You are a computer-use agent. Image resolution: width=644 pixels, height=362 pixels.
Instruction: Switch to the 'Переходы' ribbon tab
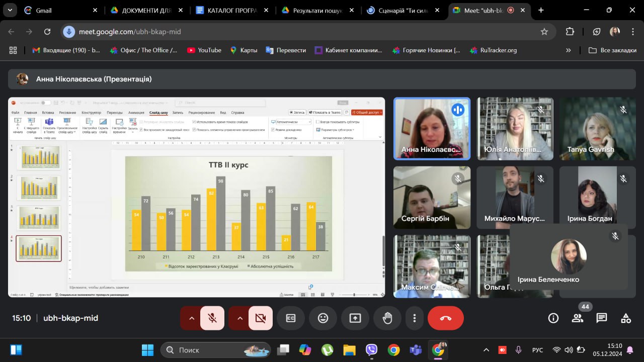coord(115,113)
